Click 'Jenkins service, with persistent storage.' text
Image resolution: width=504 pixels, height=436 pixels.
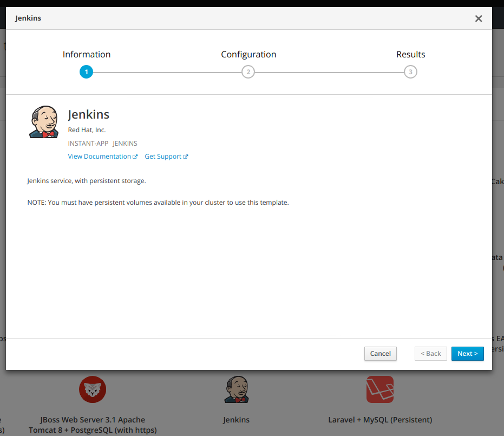[87, 181]
